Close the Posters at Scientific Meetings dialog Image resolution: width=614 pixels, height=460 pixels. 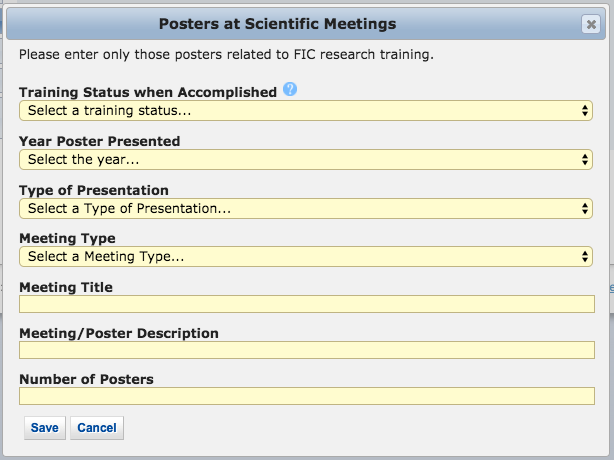590,25
